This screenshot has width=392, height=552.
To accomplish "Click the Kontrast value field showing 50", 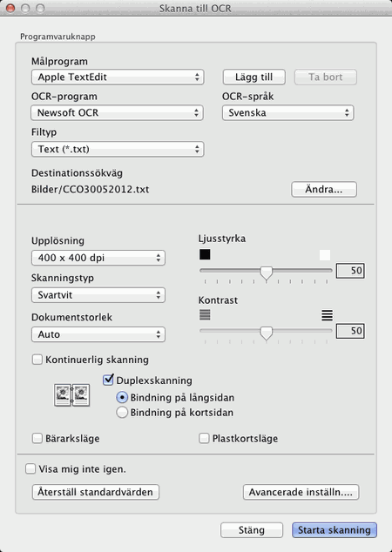I will [x=350, y=331].
